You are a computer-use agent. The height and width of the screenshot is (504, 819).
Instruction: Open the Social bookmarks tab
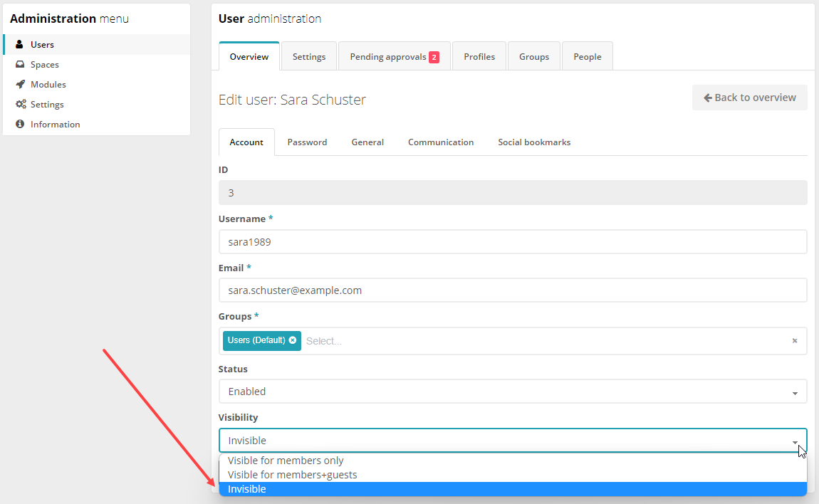pos(533,142)
